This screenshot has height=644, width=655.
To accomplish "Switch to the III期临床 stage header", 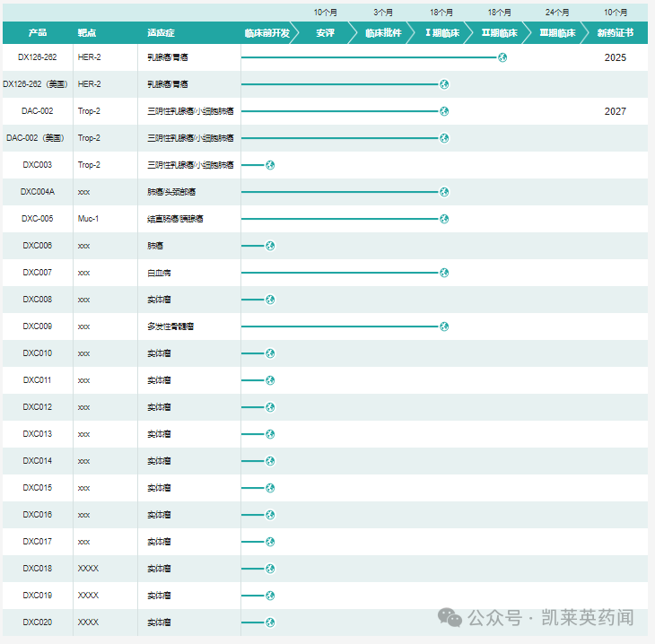I will tap(557, 33).
